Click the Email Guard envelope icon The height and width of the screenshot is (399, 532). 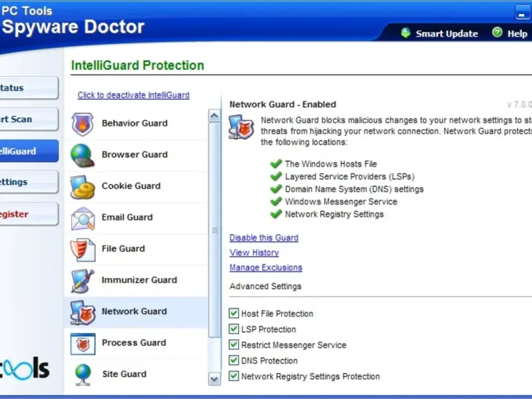click(82, 219)
